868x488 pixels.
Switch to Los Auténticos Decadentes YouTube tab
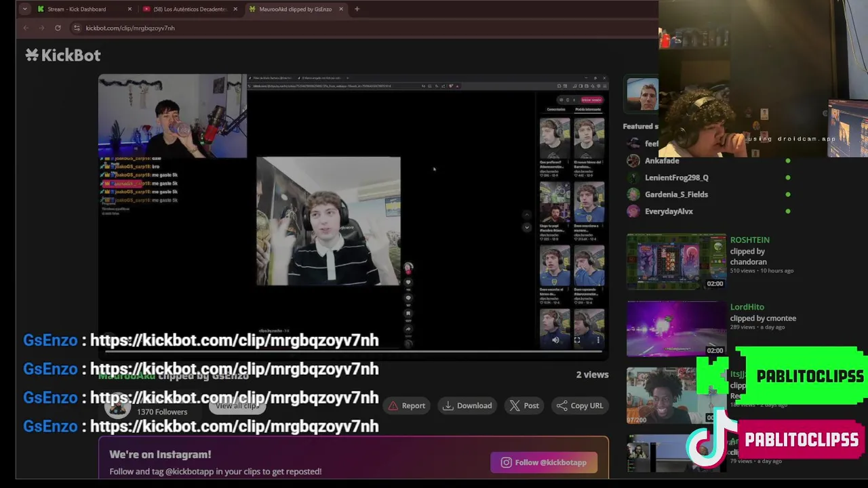pyautogui.click(x=190, y=9)
